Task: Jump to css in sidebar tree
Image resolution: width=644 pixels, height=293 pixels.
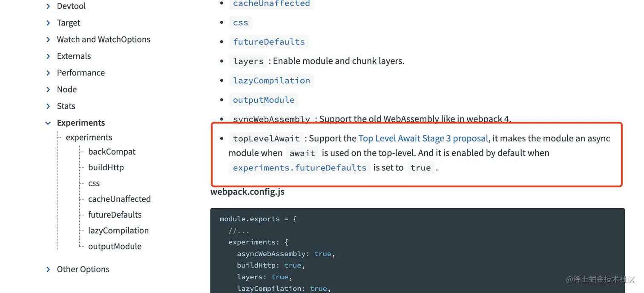Action: [x=94, y=183]
